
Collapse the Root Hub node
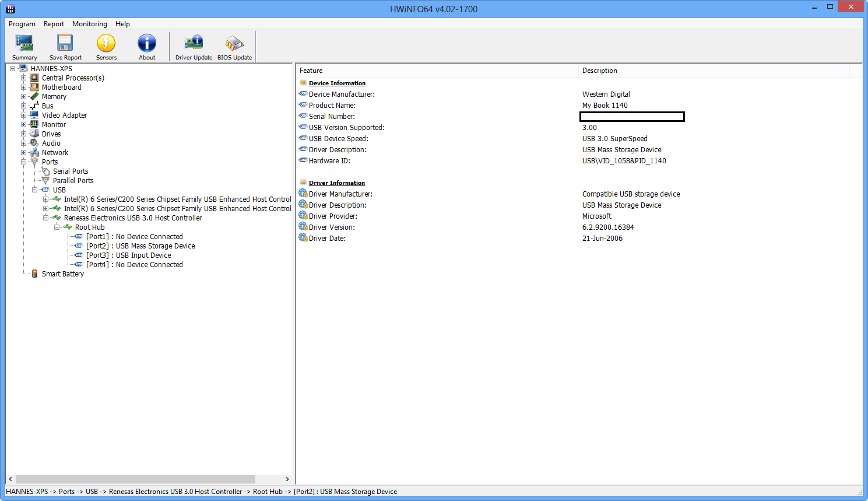[57, 227]
